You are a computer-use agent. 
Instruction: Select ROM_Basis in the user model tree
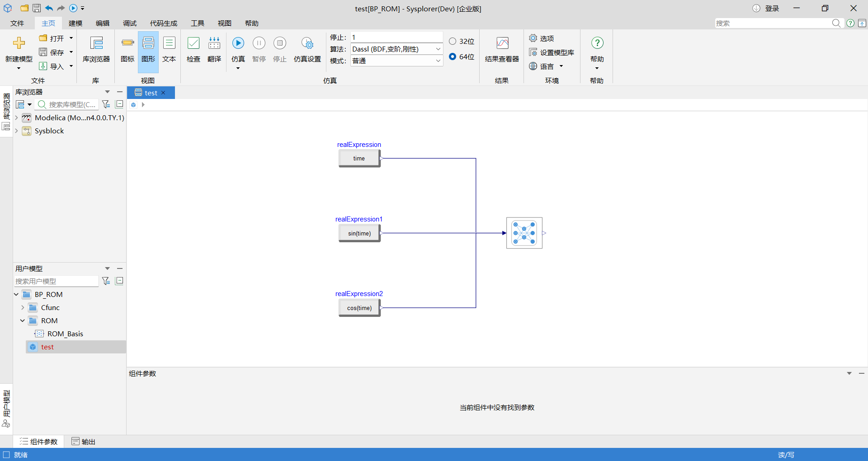pyautogui.click(x=65, y=334)
